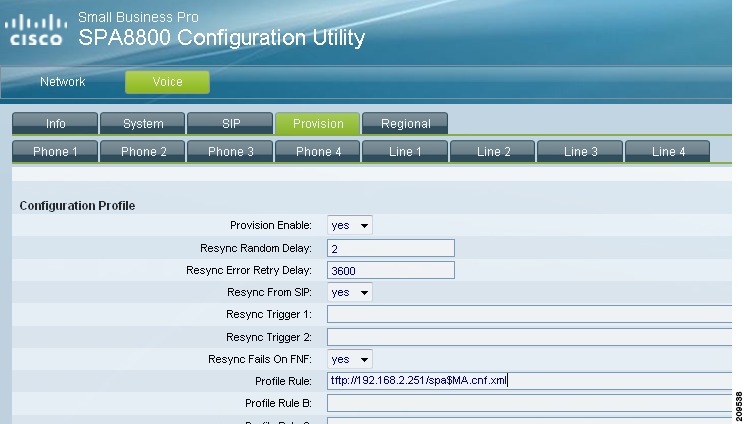Focus the Resync Random Delay field
The width and height of the screenshot is (745, 424).
[x=391, y=248]
